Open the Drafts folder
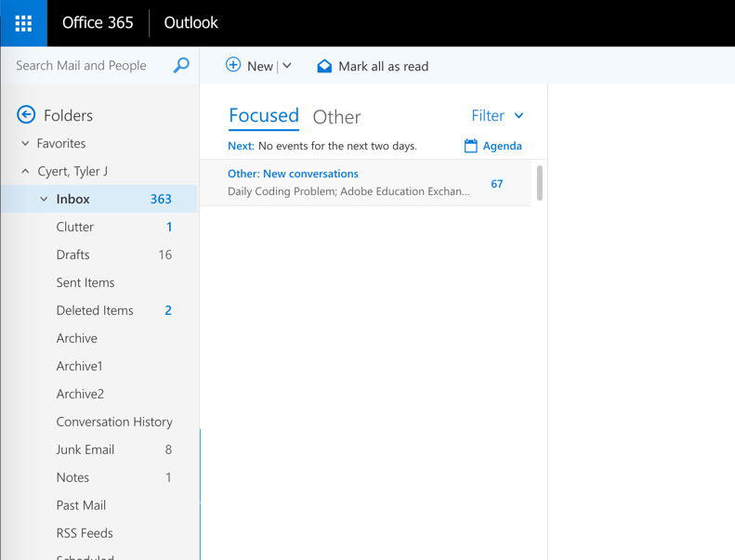Image resolution: width=735 pixels, height=560 pixels. tap(73, 254)
